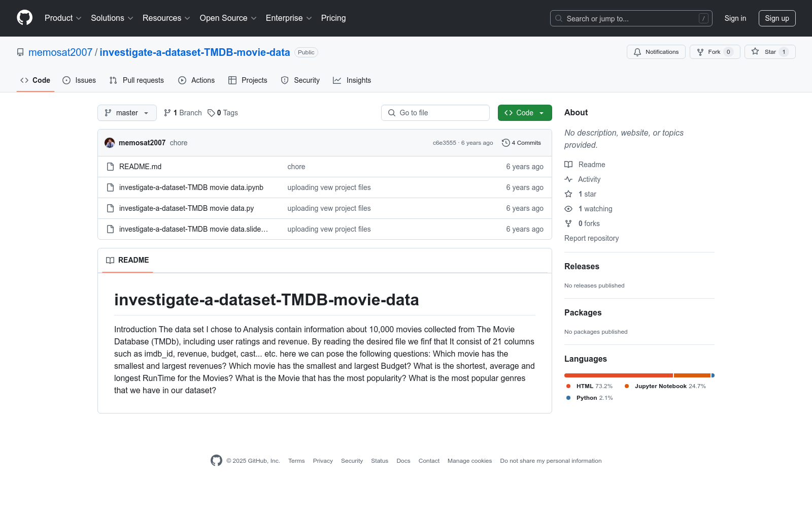Click the red HTML segment of language bar

[619, 375]
